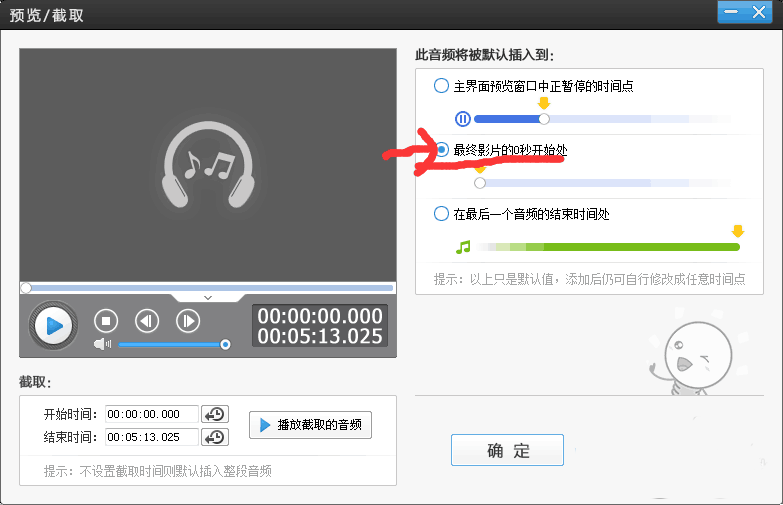Start playback with the large blue play button

click(53, 326)
